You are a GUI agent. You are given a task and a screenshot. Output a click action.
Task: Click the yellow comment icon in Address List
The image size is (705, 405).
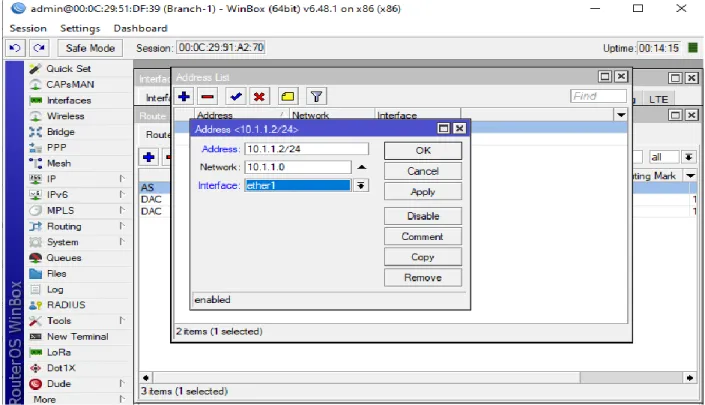click(288, 96)
